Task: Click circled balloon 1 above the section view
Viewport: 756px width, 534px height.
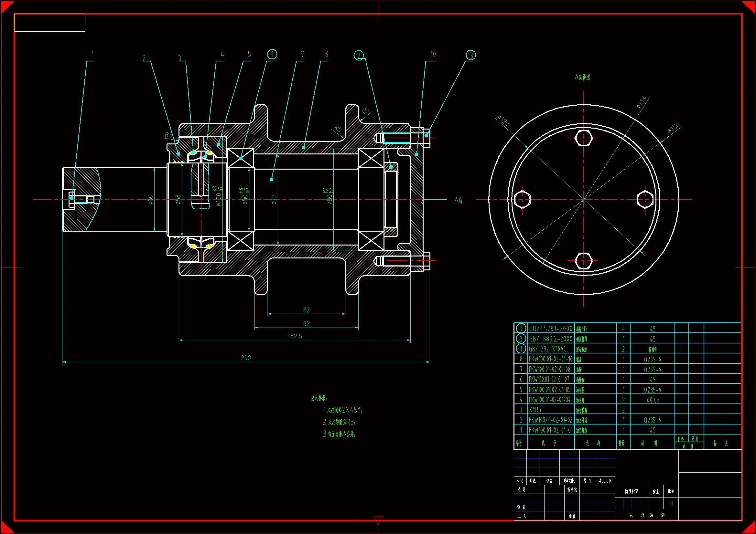Action: [x=272, y=54]
